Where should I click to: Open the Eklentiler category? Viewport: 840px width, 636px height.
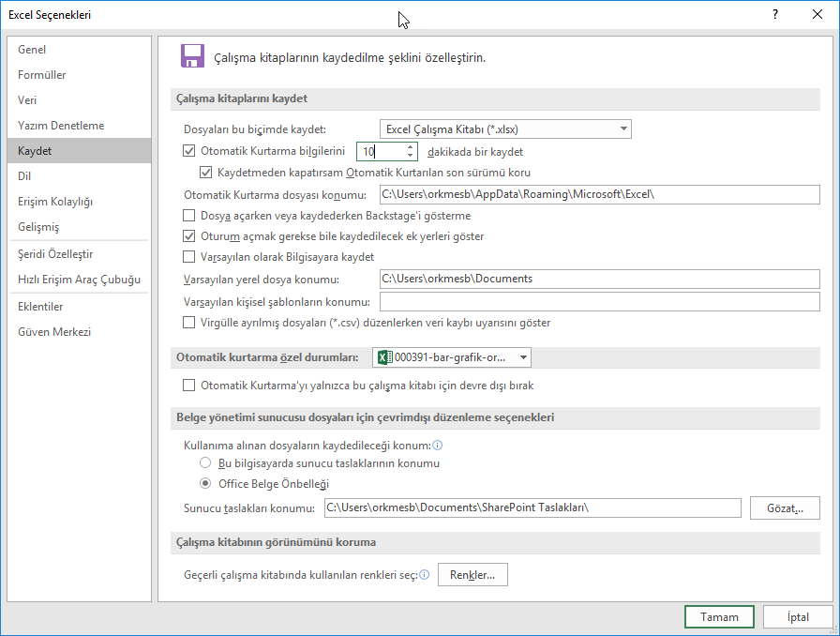80,307
